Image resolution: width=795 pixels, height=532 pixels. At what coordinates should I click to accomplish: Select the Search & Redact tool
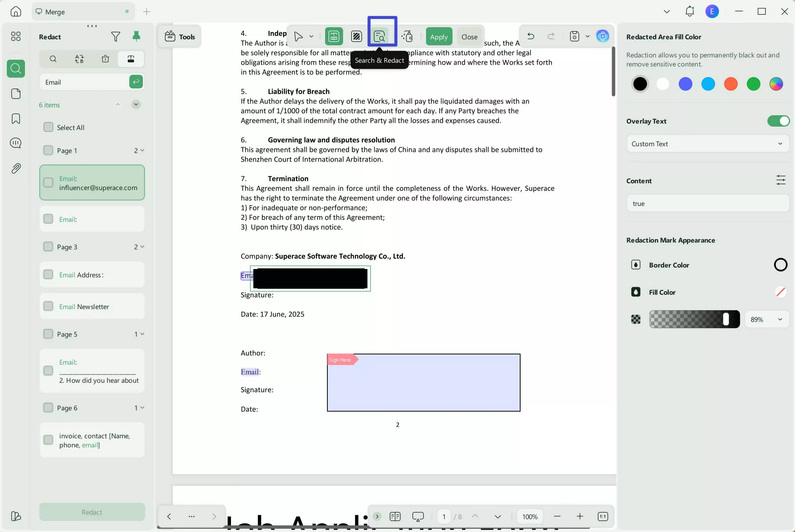381,36
